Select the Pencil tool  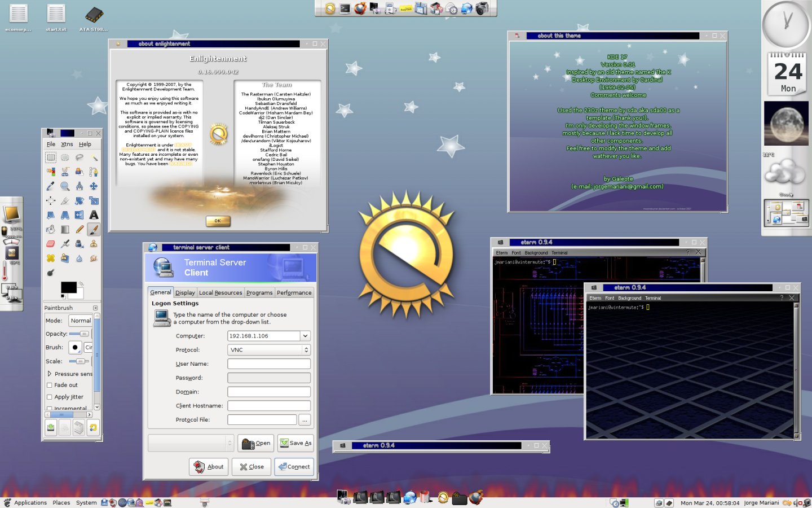[79, 229]
